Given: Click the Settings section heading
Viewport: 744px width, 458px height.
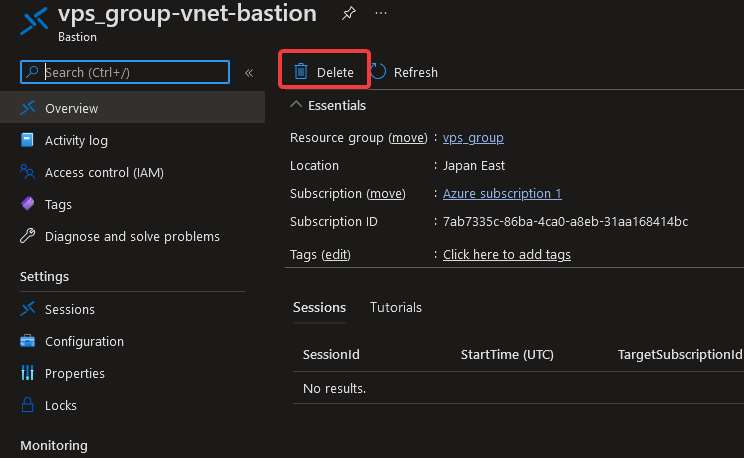Looking at the screenshot, I should (44, 277).
